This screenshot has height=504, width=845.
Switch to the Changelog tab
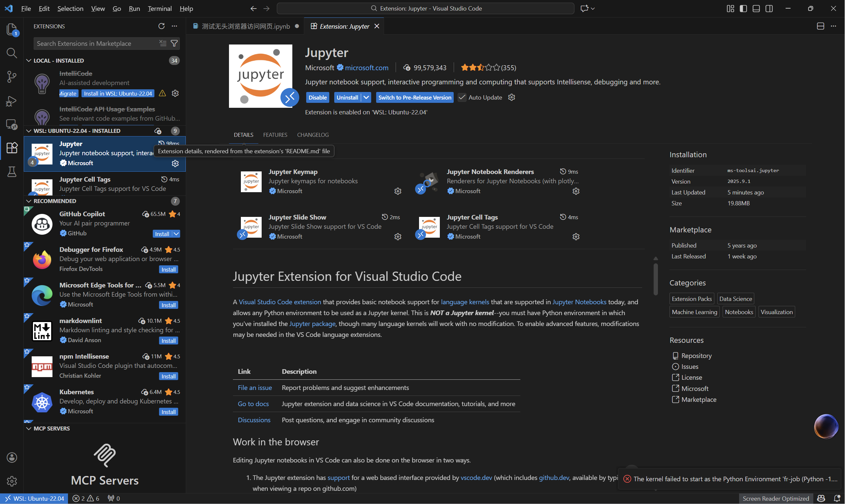[313, 135]
